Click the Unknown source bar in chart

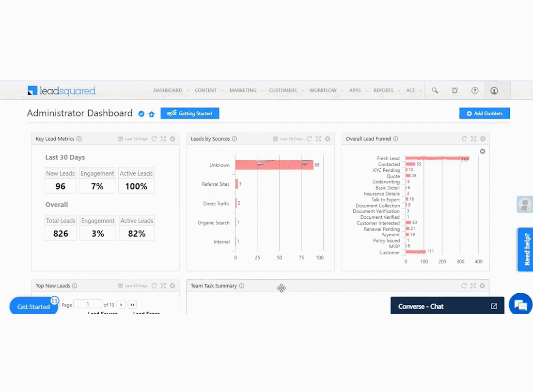click(x=274, y=165)
